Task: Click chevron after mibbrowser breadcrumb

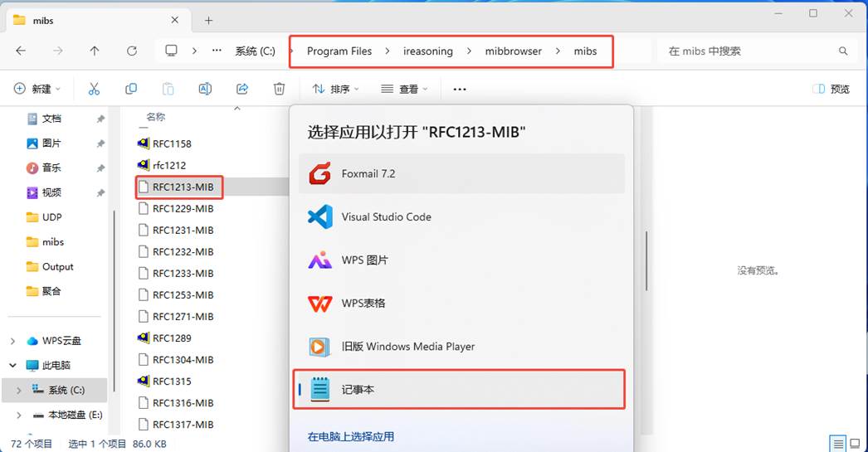Action: coord(558,51)
